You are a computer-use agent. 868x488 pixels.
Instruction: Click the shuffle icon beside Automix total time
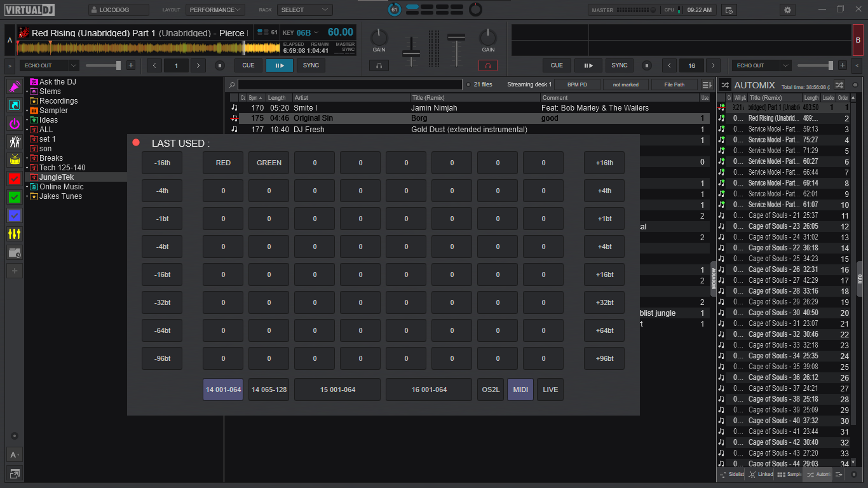coord(839,85)
